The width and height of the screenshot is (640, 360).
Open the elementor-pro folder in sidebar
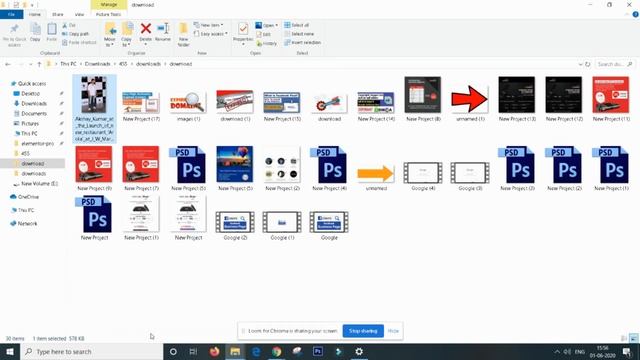click(x=37, y=143)
